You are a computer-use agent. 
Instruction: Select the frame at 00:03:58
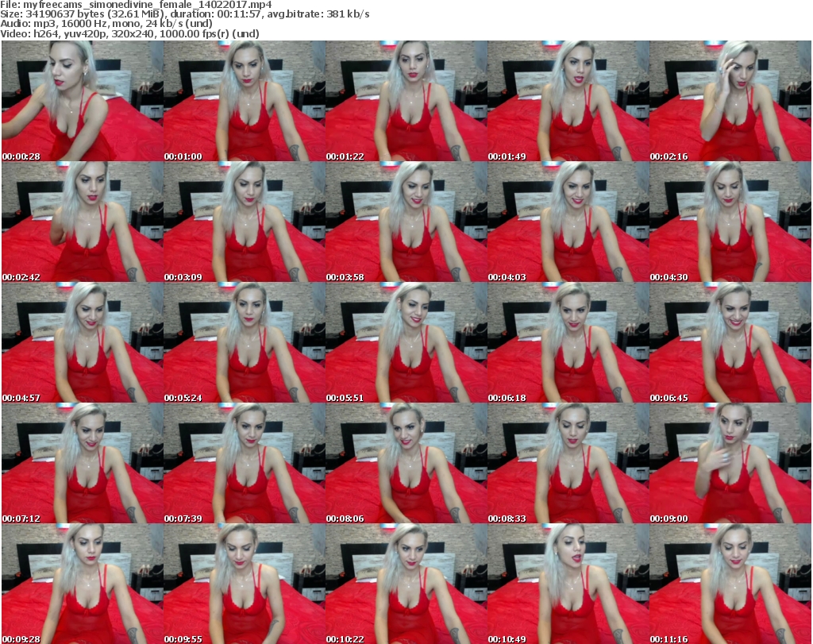click(x=406, y=222)
